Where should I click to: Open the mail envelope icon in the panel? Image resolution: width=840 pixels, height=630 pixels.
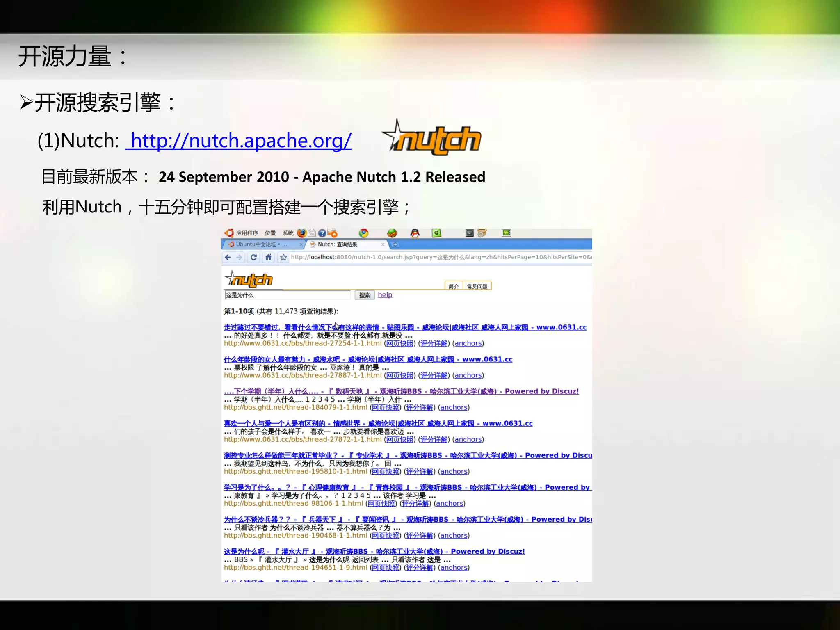click(x=312, y=233)
